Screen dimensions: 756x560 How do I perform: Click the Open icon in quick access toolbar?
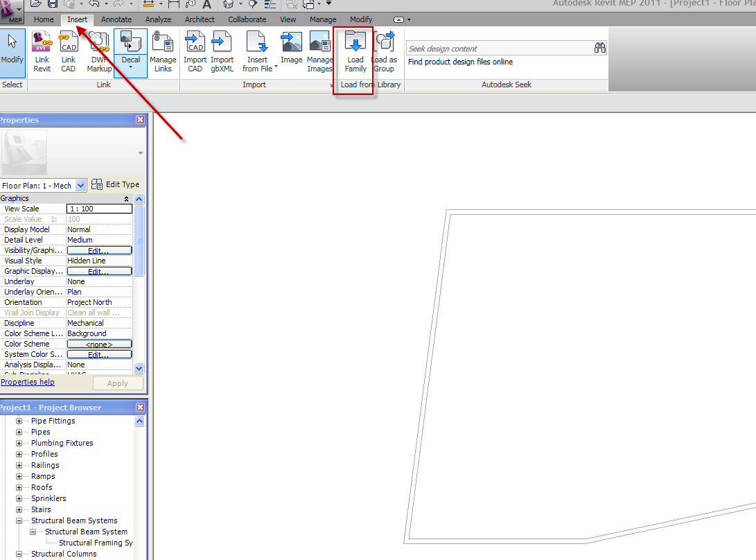(36, 4)
